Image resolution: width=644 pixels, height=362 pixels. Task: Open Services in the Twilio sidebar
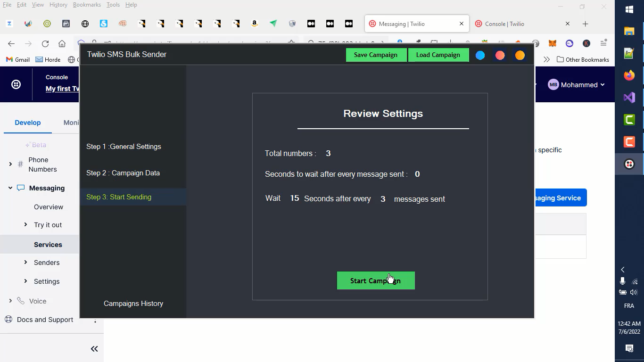click(48, 245)
